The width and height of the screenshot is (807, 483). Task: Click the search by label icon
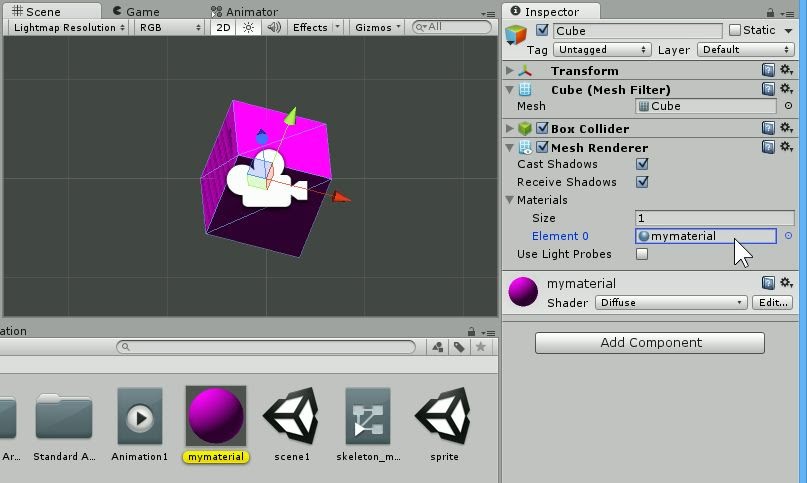459,347
